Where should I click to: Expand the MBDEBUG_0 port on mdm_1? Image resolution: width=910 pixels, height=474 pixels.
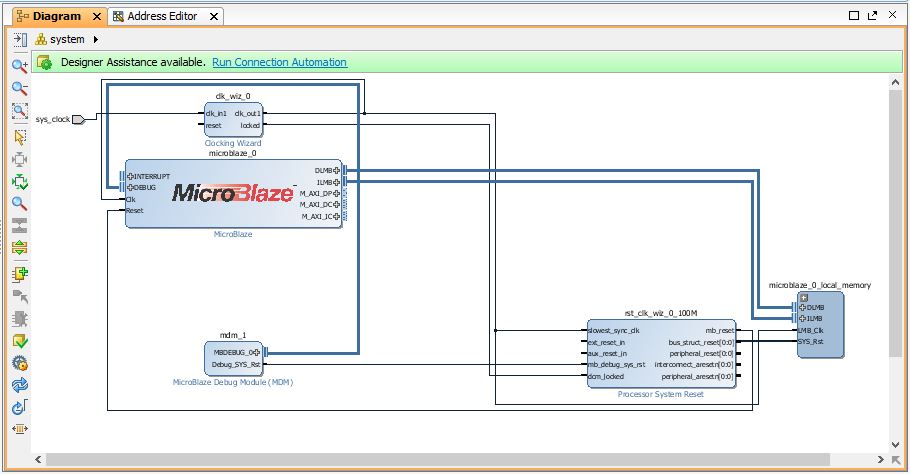[x=257, y=352]
